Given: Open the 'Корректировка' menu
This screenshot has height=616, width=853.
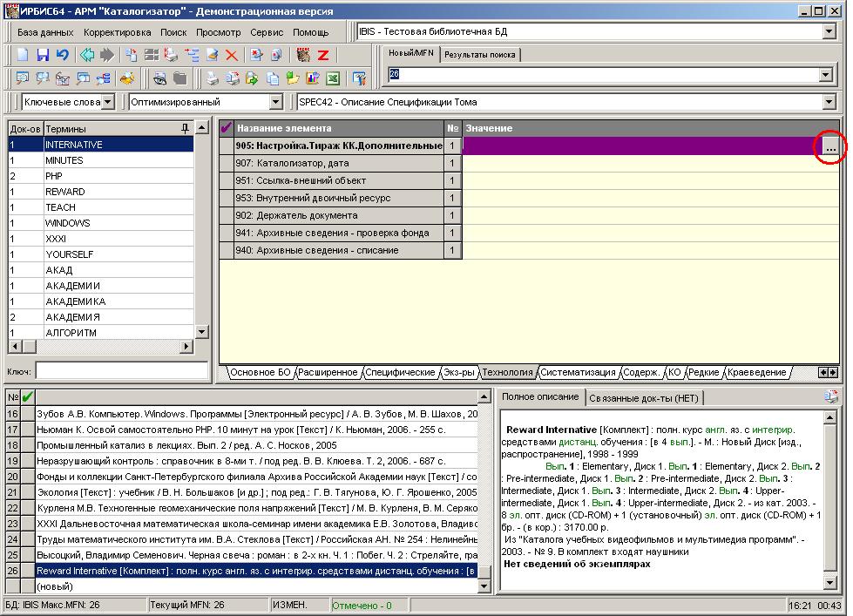Looking at the screenshot, I should pyautogui.click(x=118, y=32).
